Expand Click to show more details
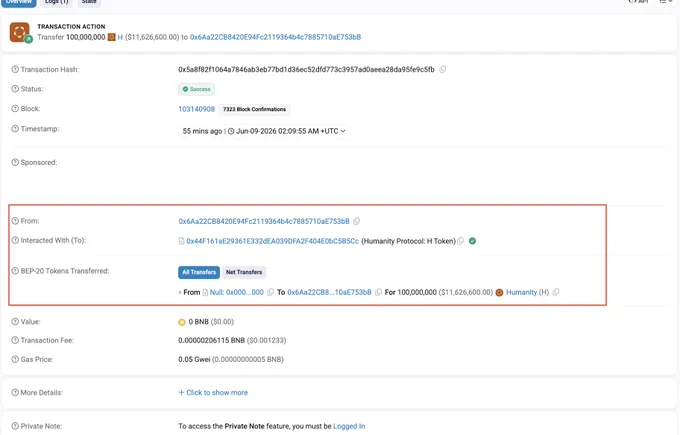This screenshot has width=680, height=435. tap(213, 392)
